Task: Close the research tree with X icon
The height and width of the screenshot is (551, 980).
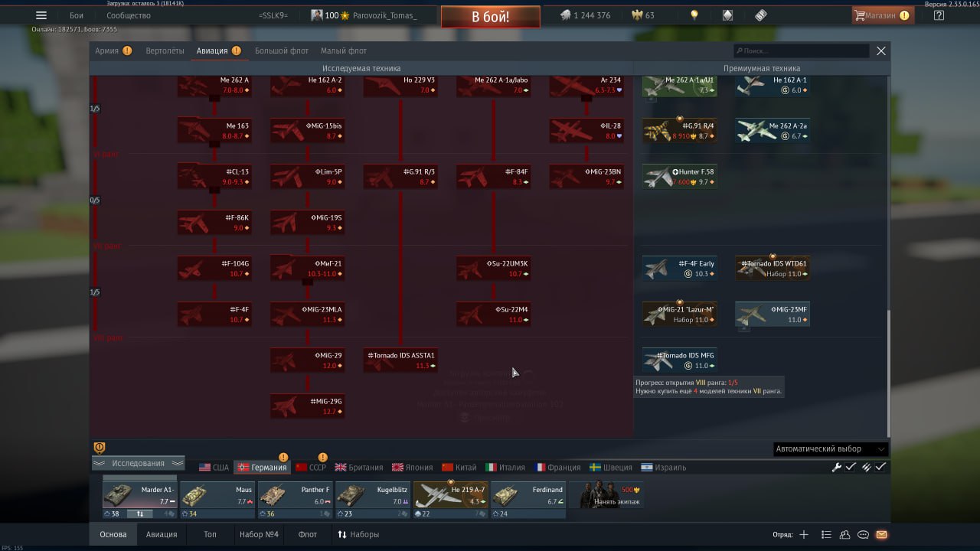Action: click(x=881, y=51)
